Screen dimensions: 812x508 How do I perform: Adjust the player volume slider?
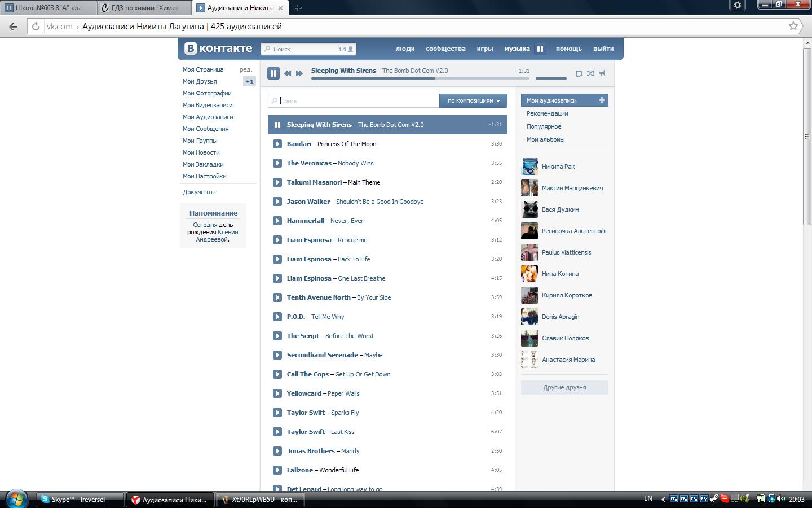coord(551,78)
